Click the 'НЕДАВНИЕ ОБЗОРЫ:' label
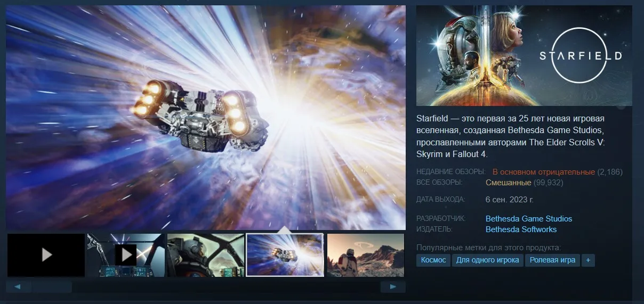 450,172
